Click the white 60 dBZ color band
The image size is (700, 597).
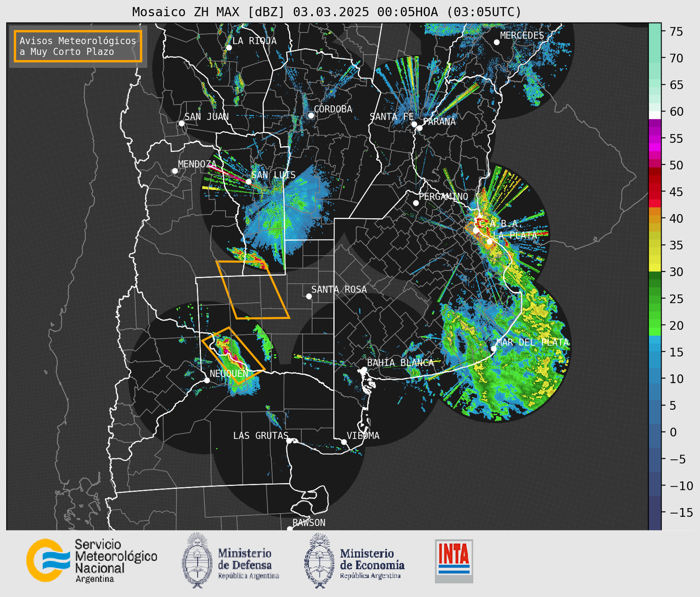coord(655,115)
